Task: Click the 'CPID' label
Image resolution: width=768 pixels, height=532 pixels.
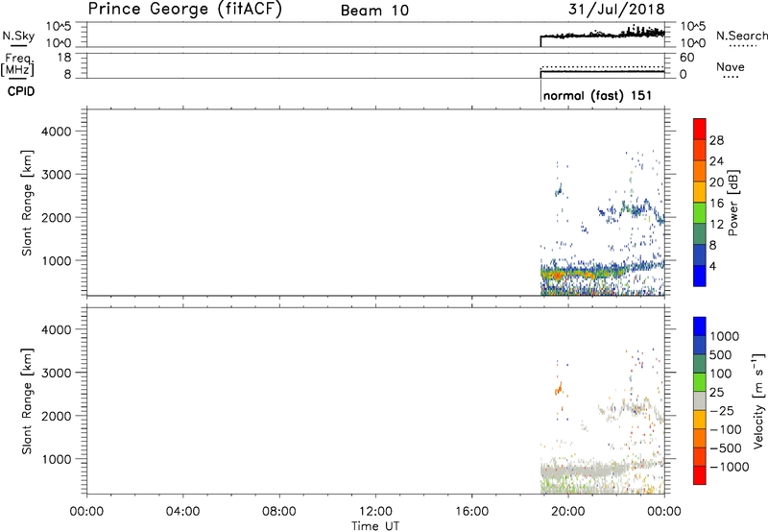Action: pos(21,91)
